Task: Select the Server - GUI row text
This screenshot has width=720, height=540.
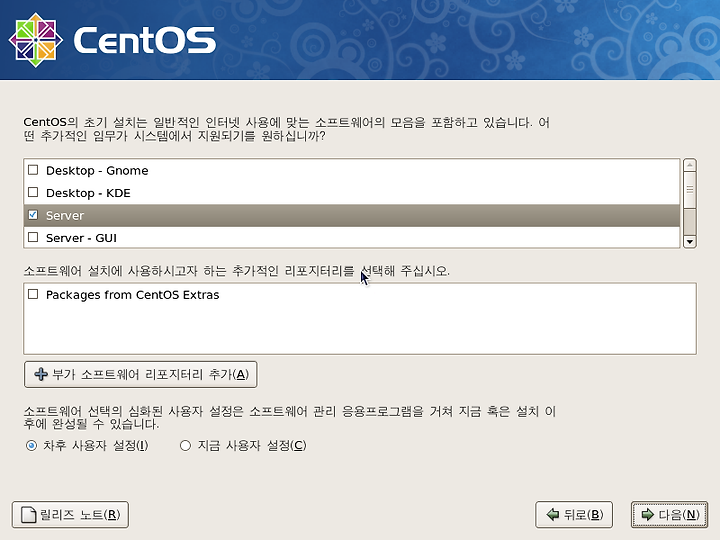Action: (81, 238)
